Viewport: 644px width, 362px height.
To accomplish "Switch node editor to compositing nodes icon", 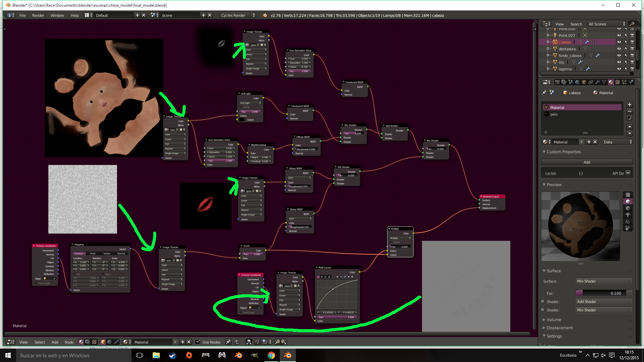I will 88,342.
